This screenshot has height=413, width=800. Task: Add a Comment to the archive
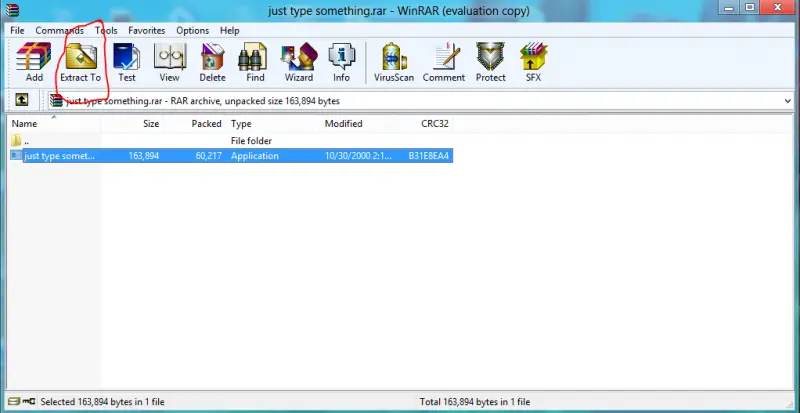(x=444, y=62)
